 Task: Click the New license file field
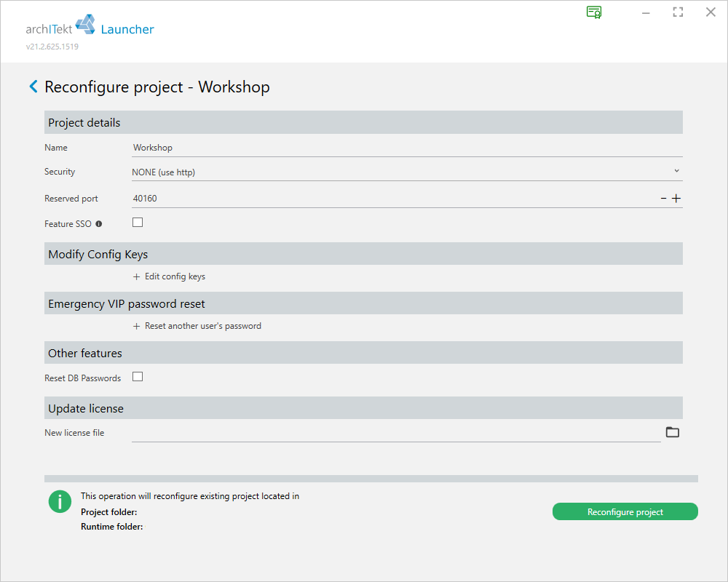(x=396, y=433)
